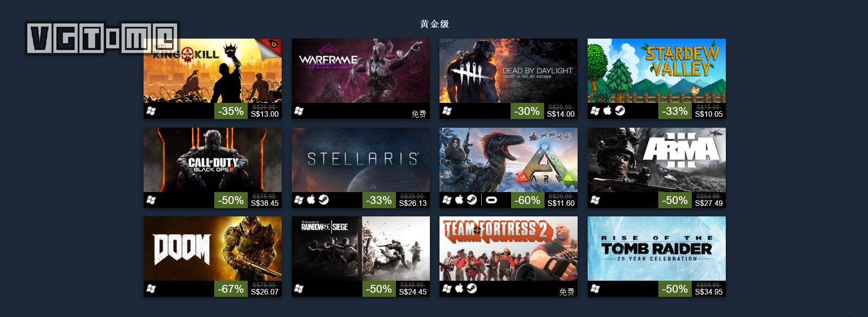868x317 pixels.
Task: Open the Dead by Daylight thumbnail
Action: pyautogui.click(x=508, y=71)
